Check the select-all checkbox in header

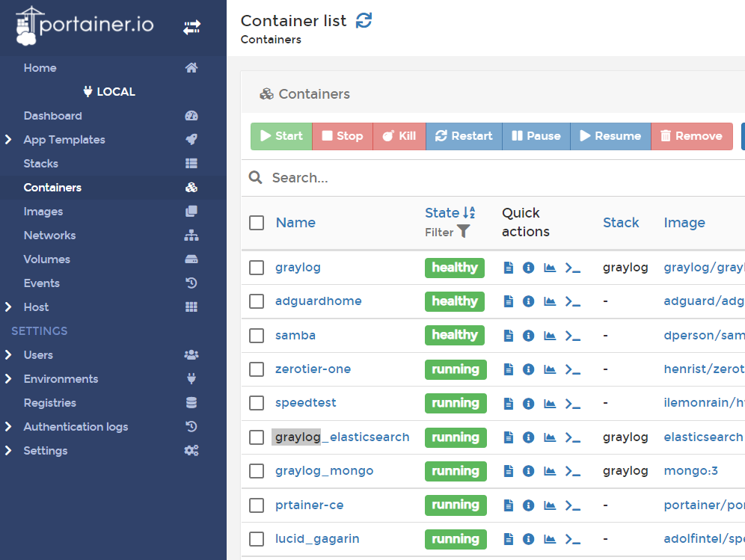(257, 223)
